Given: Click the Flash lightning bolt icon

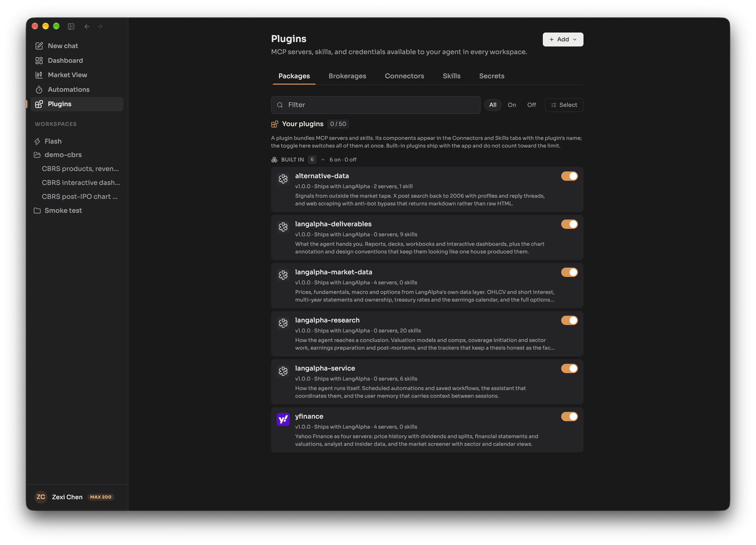Looking at the screenshot, I should coord(37,141).
